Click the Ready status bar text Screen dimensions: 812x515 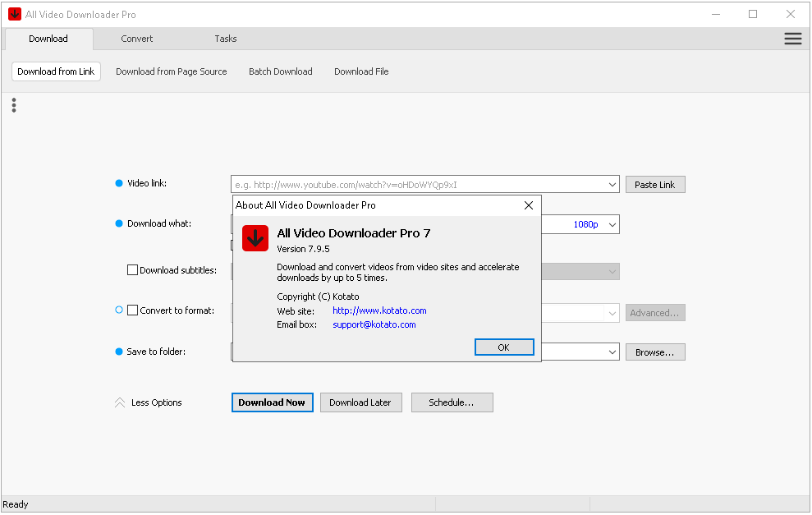pos(16,504)
